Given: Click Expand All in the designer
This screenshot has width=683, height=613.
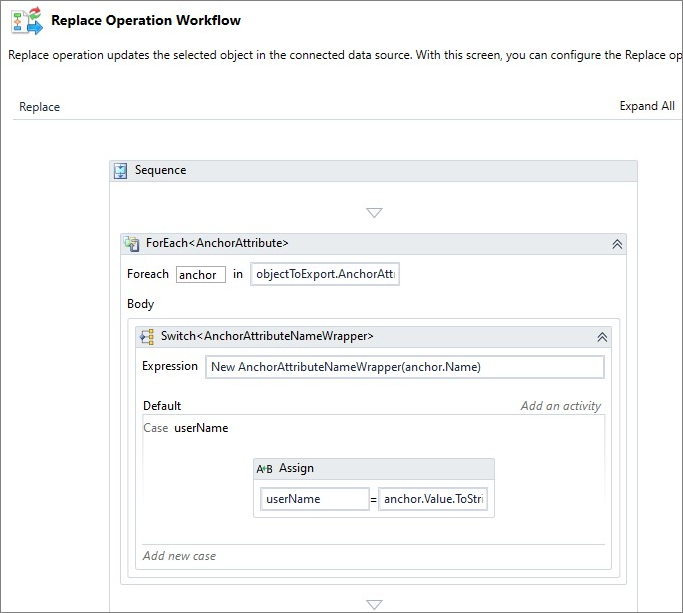Looking at the screenshot, I should click(646, 106).
